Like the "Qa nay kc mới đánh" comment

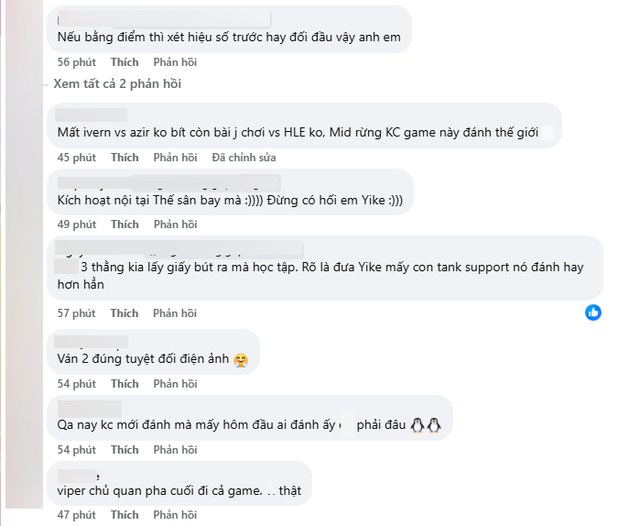tap(124, 450)
